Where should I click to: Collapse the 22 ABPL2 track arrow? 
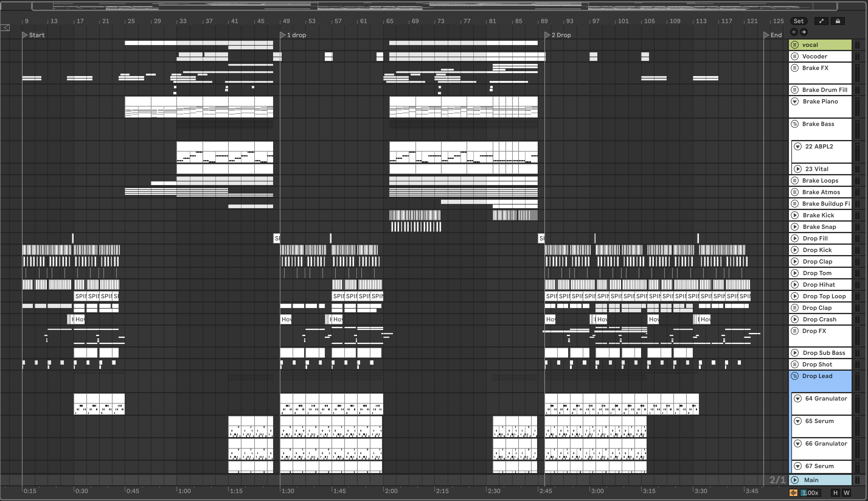tap(797, 146)
